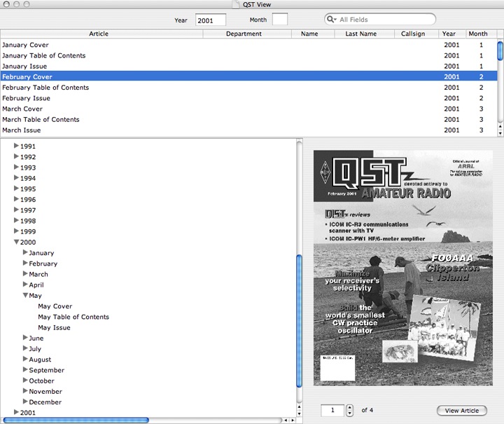Click the tree horizontal scrollbar left arrow
Image resolution: width=504 pixels, height=424 pixels.
286,420
